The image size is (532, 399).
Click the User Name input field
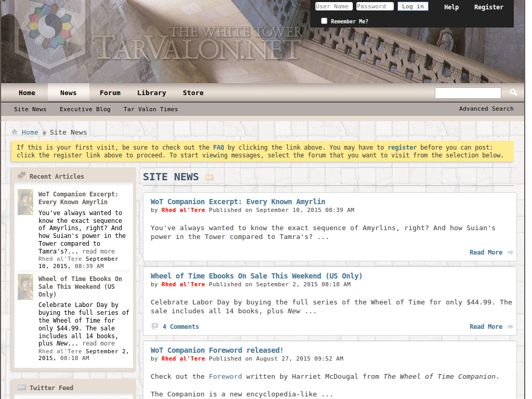(x=334, y=6)
